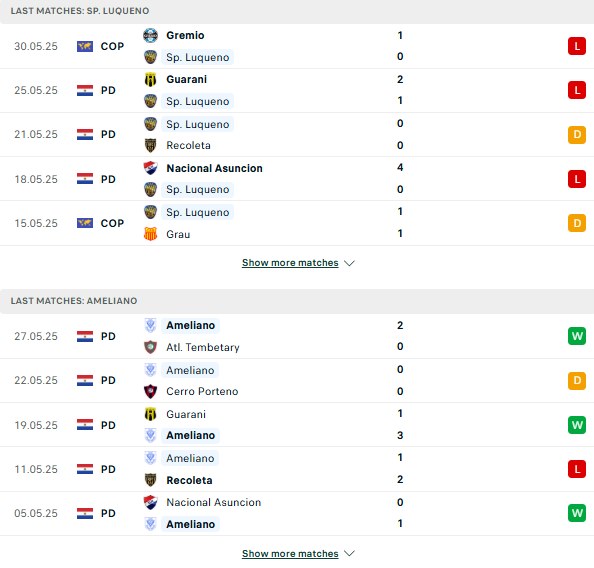Click PD league label on 22.05.25 match
The width and height of the screenshot is (594, 568).
pyautogui.click(x=108, y=380)
